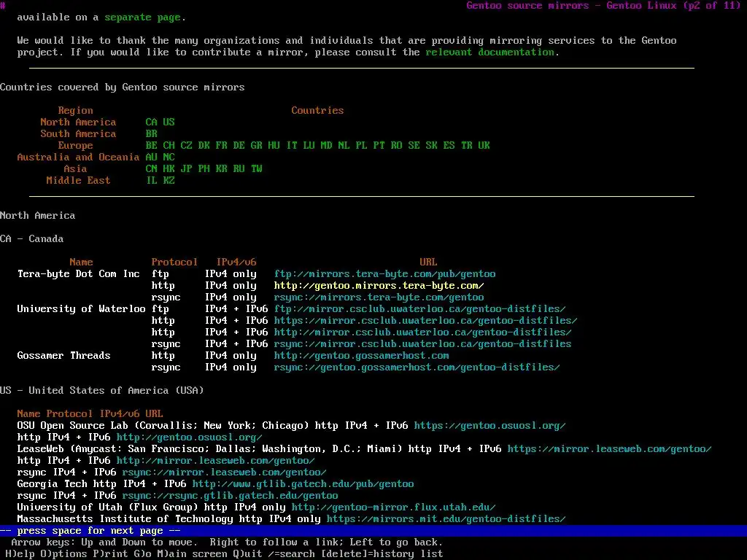Open Waterloo https csclub mirror link
Viewport: 747px width, 560px height.
425,321
